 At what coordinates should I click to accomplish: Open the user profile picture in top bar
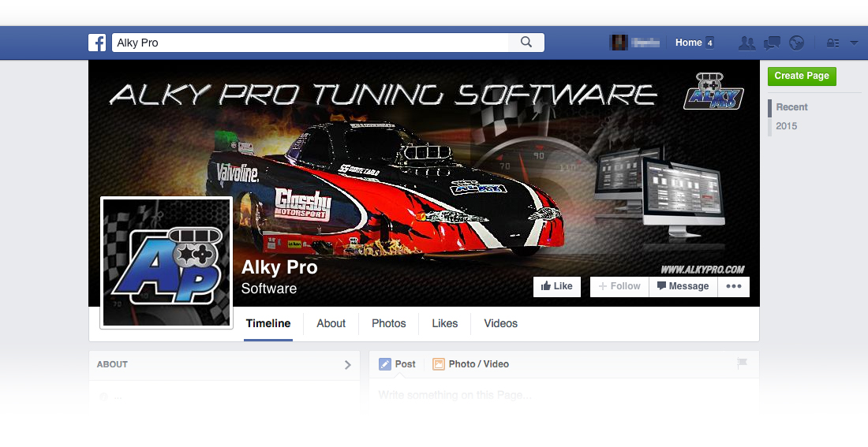pos(619,43)
